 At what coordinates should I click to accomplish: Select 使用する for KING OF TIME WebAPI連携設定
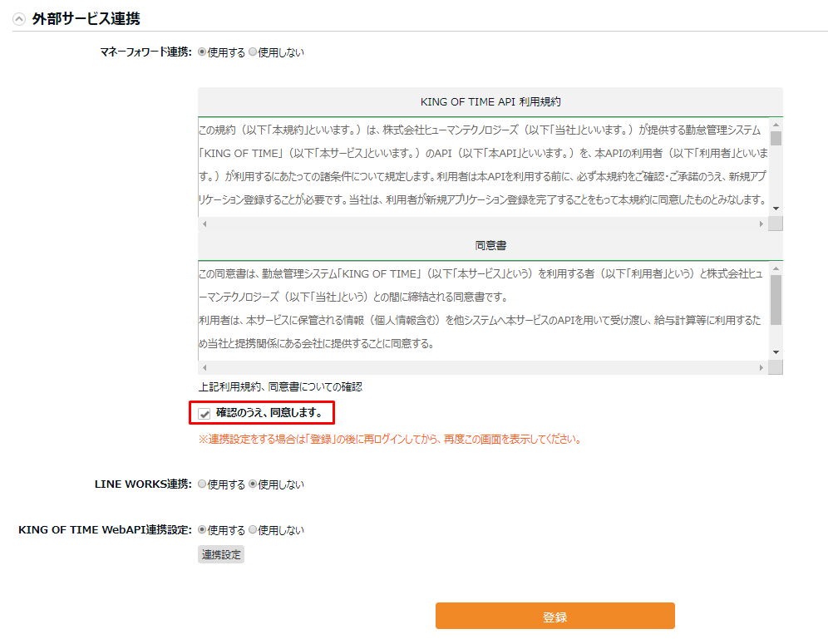(x=202, y=529)
